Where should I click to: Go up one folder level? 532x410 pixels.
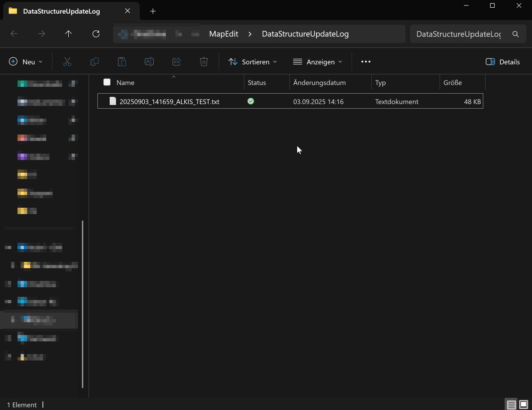click(x=68, y=34)
